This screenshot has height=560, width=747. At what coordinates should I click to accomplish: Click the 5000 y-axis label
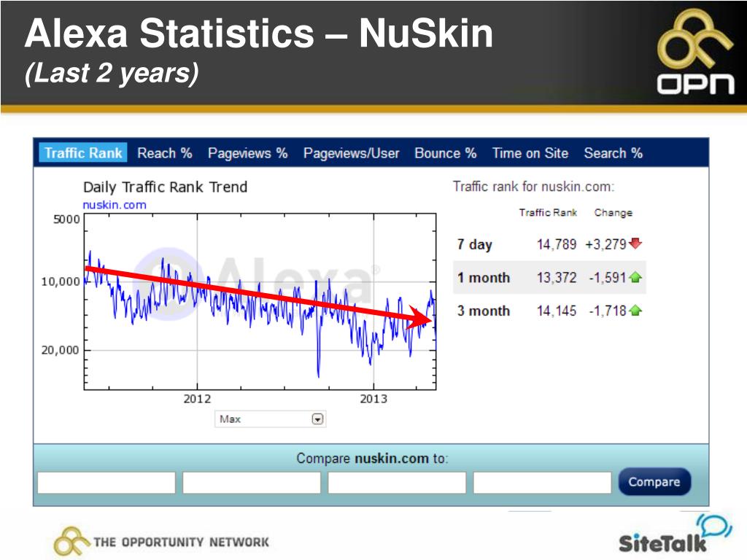click(66, 219)
